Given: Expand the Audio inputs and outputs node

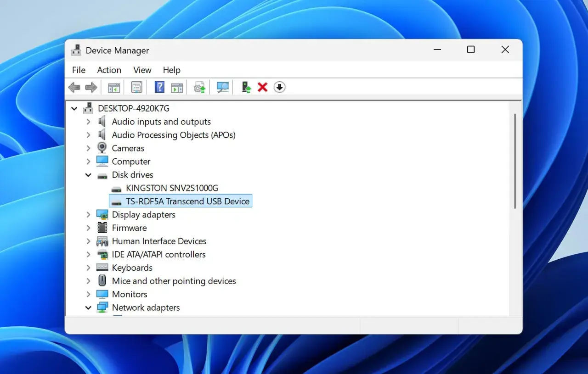Looking at the screenshot, I should (88, 122).
